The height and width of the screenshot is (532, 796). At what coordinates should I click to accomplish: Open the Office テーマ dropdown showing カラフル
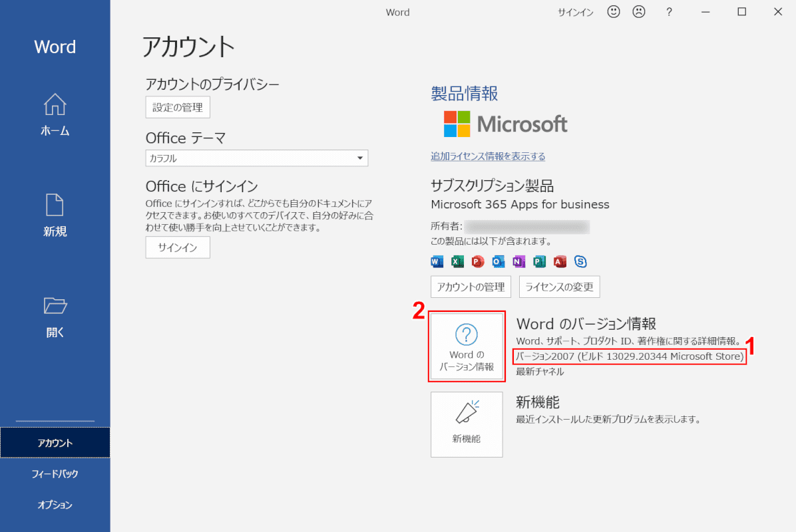pyautogui.click(x=256, y=158)
